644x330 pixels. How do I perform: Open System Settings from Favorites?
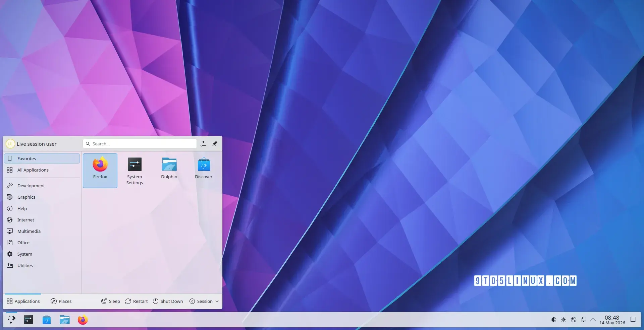click(x=135, y=171)
